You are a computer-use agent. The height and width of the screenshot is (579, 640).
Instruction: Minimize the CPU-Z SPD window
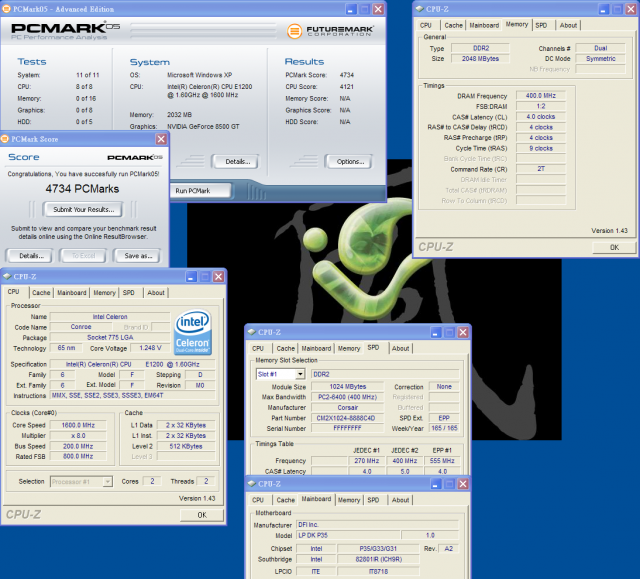436,332
